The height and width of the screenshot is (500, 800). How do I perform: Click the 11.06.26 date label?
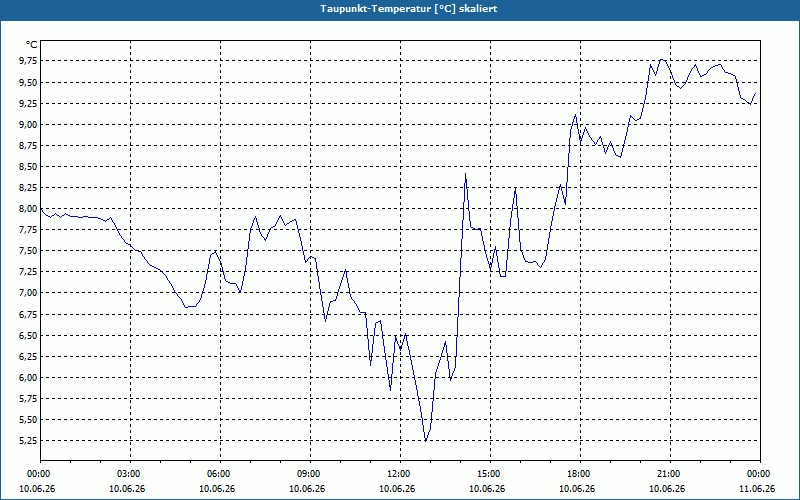pyautogui.click(x=757, y=489)
